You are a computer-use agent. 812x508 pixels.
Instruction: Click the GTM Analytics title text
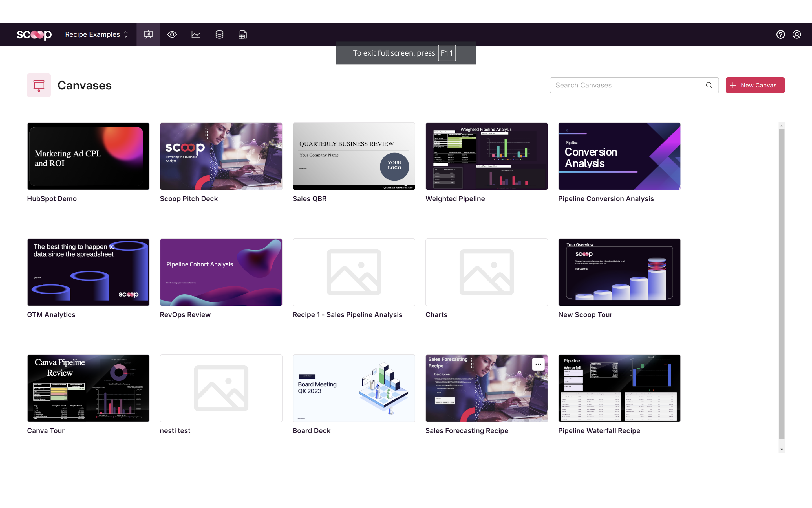click(x=51, y=314)
